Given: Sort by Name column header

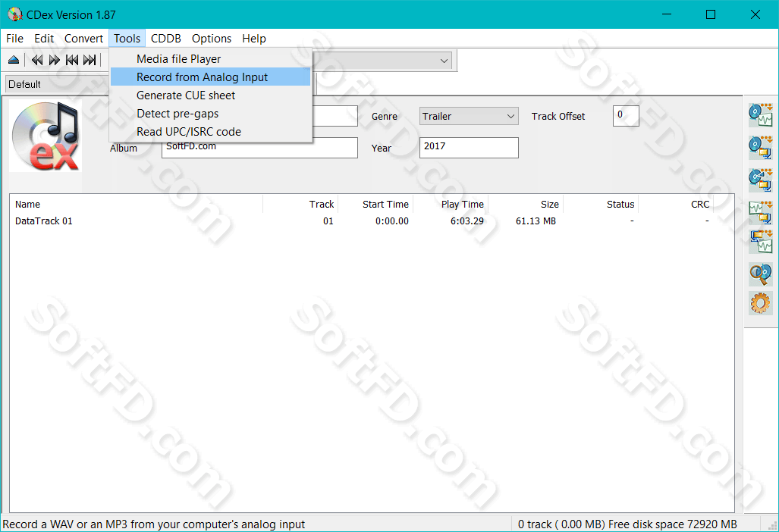Looking at the screenshot, I should click(136, 205).
